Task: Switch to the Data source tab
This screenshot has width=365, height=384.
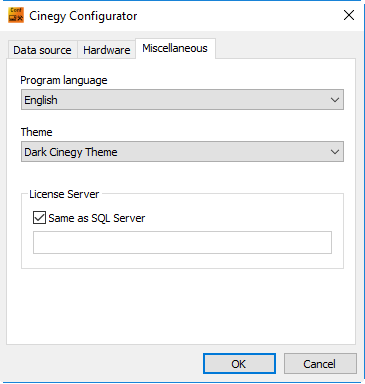Action: [x=42, y=50]
